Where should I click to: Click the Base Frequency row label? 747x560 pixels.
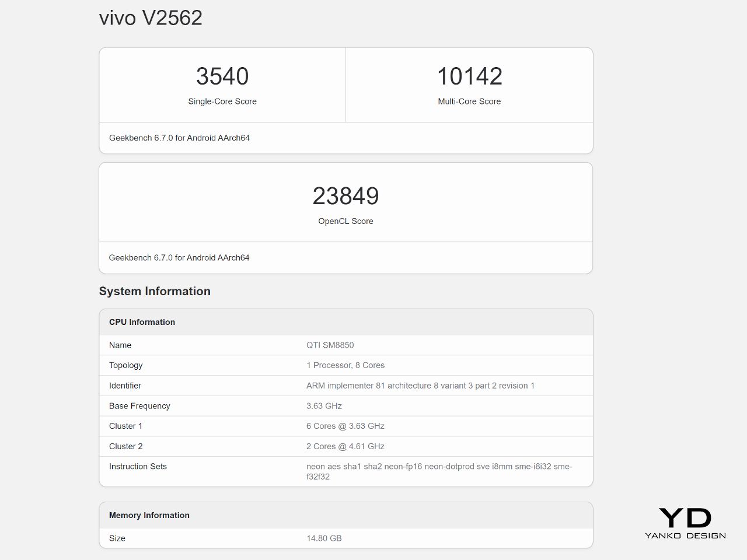tap(139, 406)
